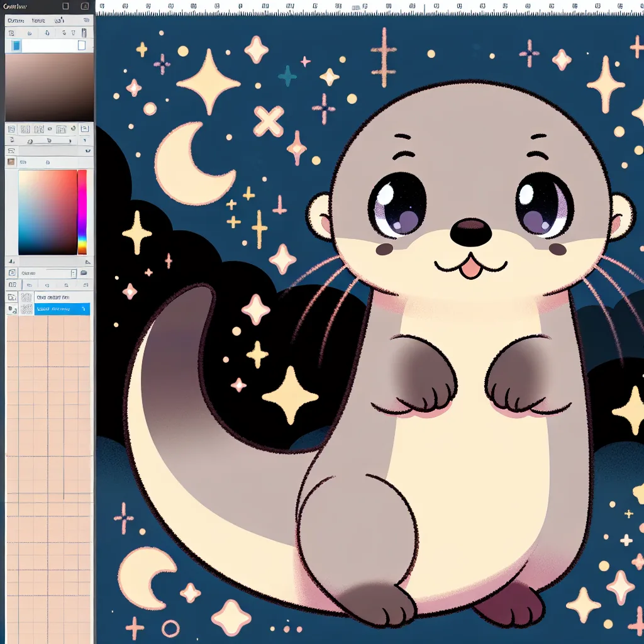Open the dropdown field below the color picker
This screenshot has width=644, height=644.
click(44, 274)
